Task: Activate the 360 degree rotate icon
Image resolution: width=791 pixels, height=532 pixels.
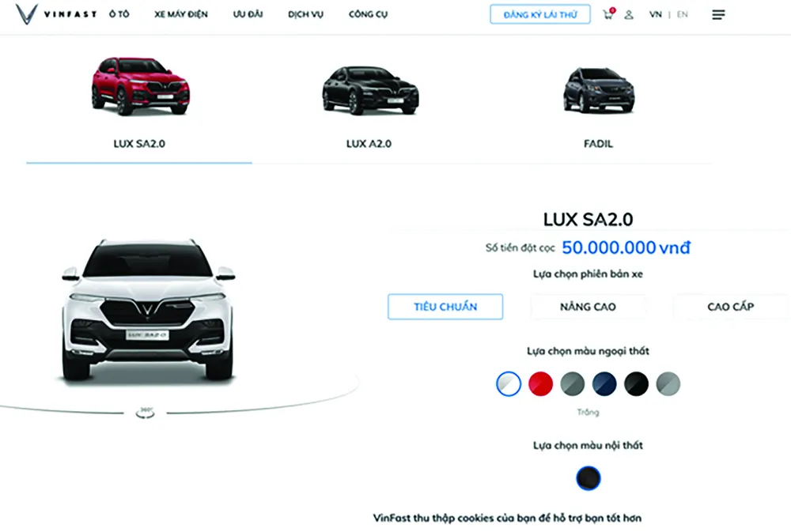Action: point(146,413)
